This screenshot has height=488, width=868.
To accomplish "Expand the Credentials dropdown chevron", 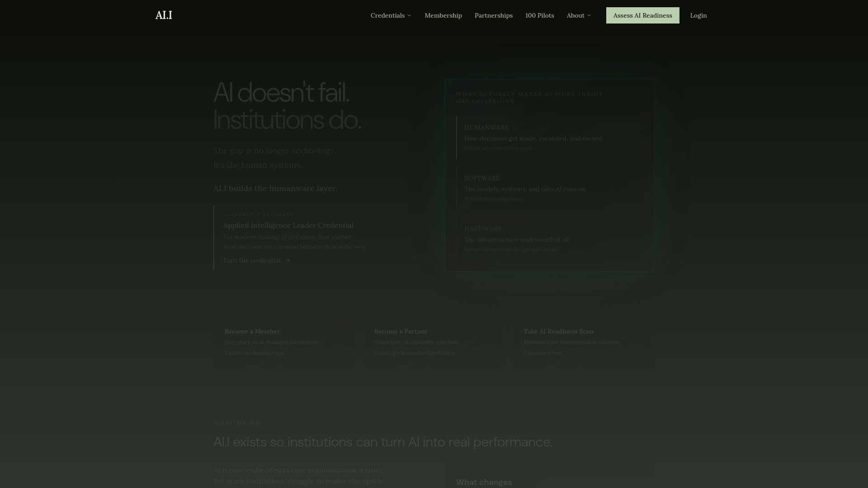I will click(x=409, y=15).
